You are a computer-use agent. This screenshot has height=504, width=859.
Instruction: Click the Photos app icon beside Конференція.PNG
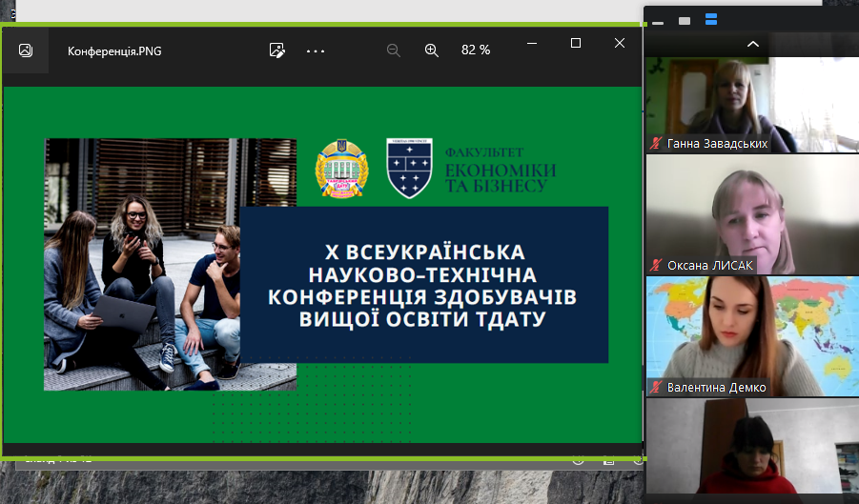click(26, 50)
